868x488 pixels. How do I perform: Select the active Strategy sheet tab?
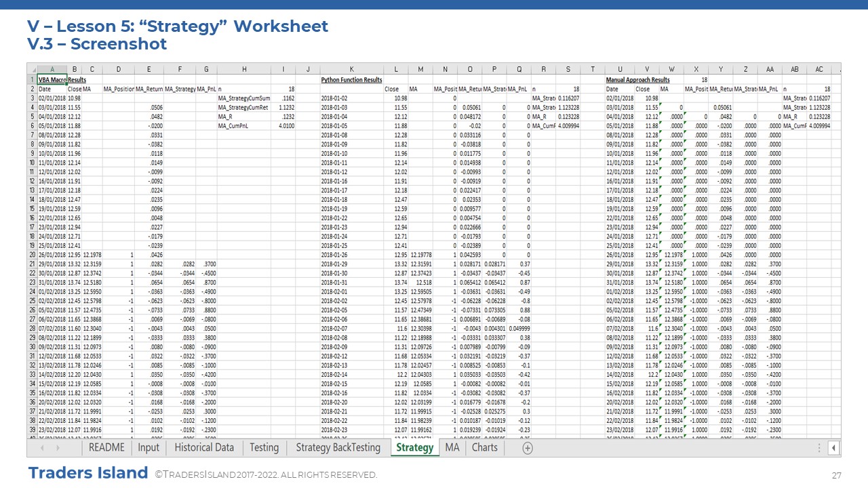click(x=414, y=447)
